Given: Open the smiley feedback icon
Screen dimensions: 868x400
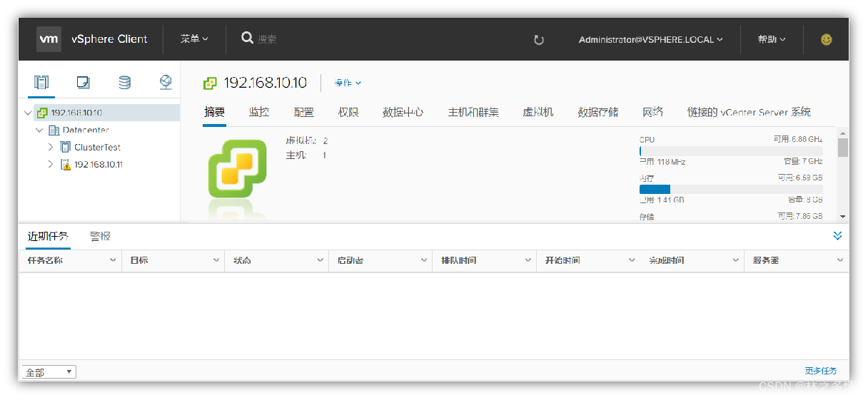Looking at the screenshot, I should point(826,39).
